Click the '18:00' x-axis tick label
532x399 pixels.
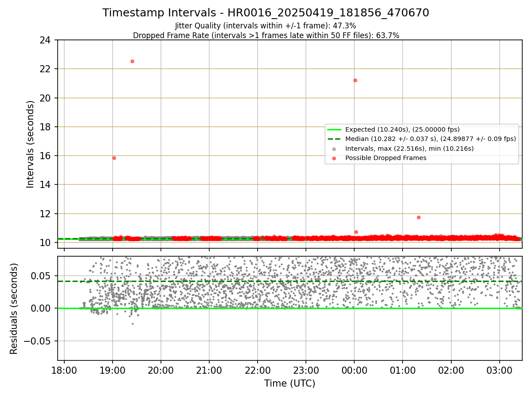click(x=64, y=370)
